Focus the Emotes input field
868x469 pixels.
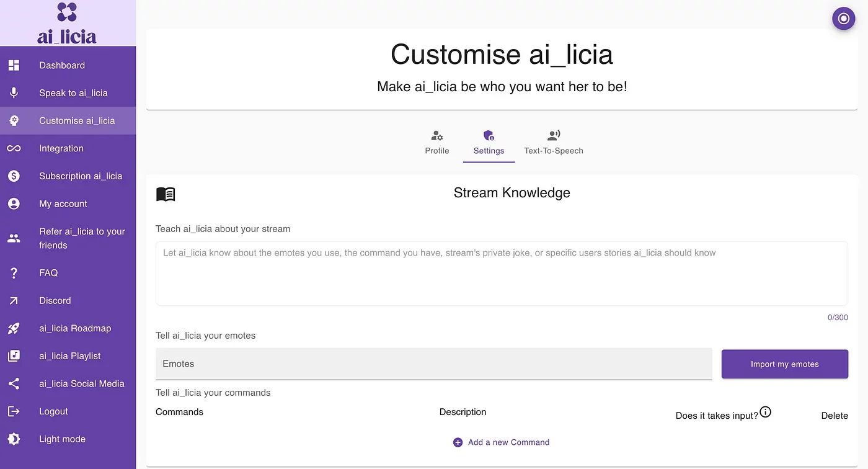(433, 364)
